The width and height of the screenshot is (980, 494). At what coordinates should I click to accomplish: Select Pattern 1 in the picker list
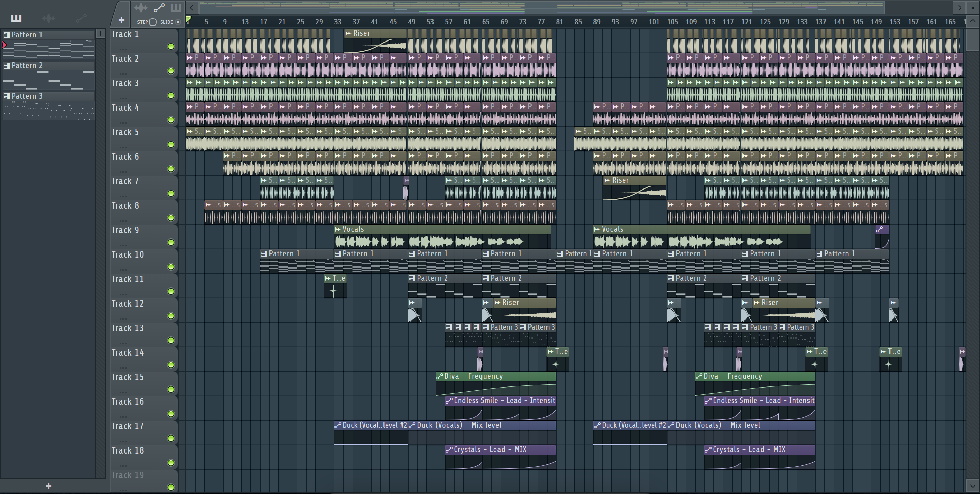coord(48,35)
